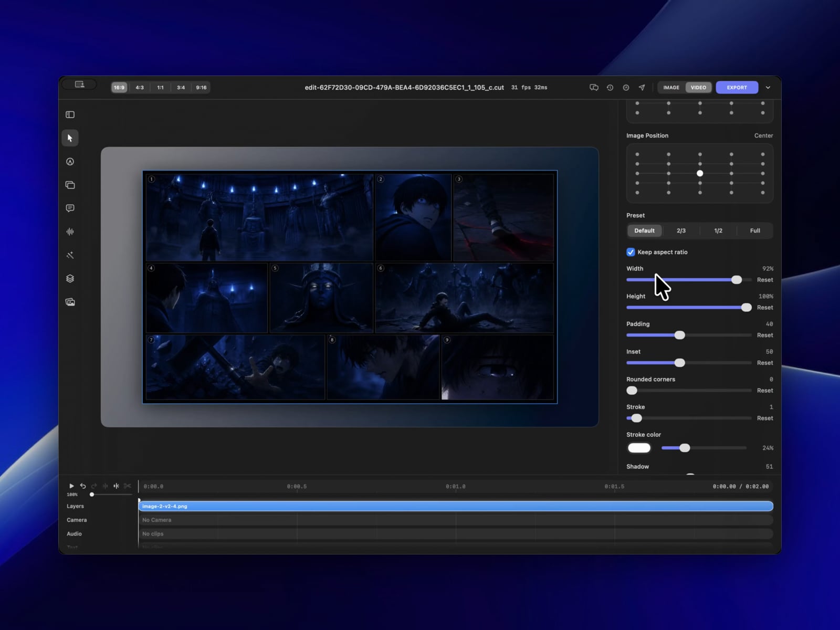Choose the 2/3 preset
The image size is (840, 630).
[681, 230]
